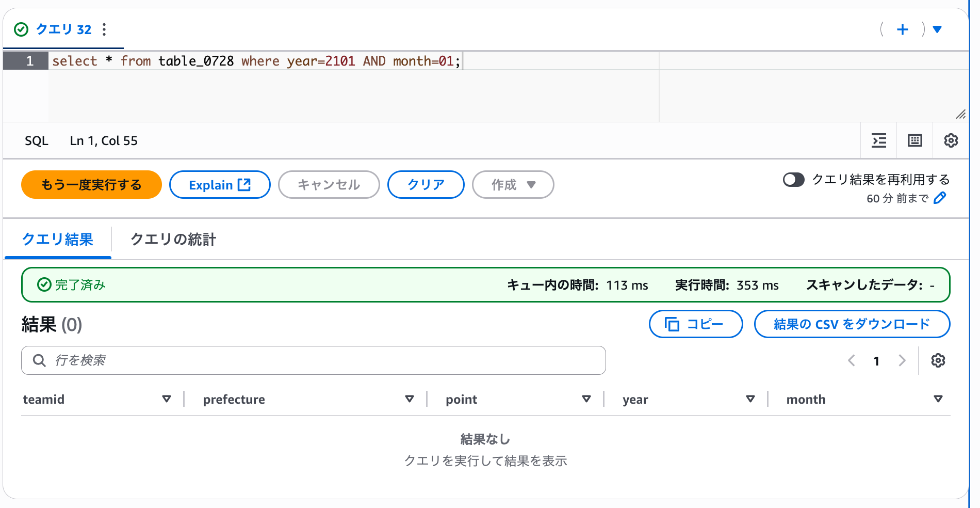
Task: Open the query tabs dropdown arrow
Action: point(938,29)
